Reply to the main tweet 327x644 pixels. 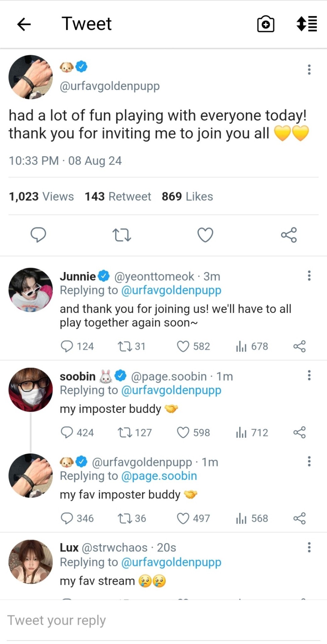(x=38, y=235)
